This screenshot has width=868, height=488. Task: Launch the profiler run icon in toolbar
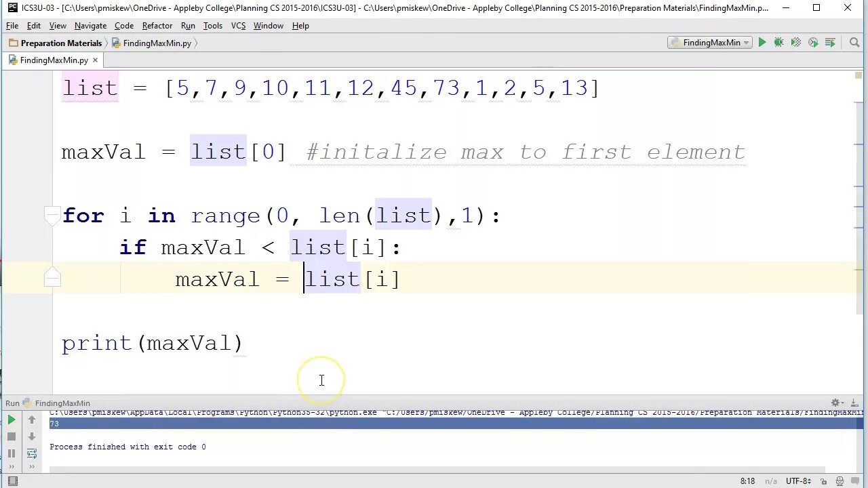(813, 43)
